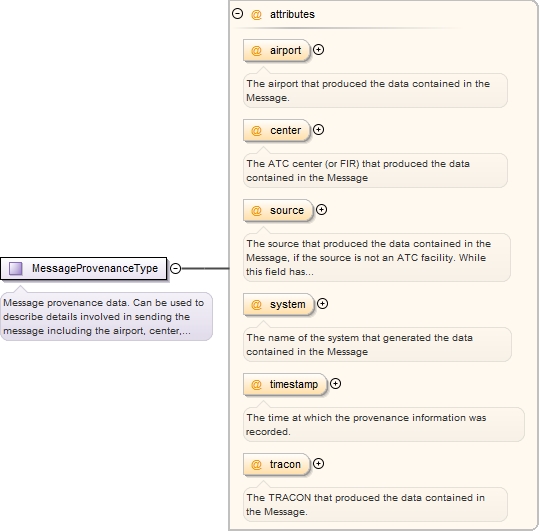Click the purple MessageProvenanceType square icon
The image size is (540, 532).
15,269
